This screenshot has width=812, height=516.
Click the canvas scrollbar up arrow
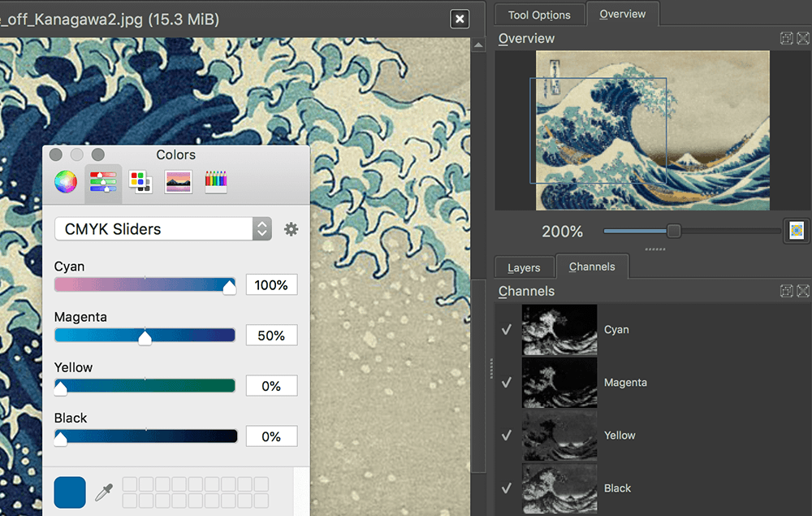point(478,45)
